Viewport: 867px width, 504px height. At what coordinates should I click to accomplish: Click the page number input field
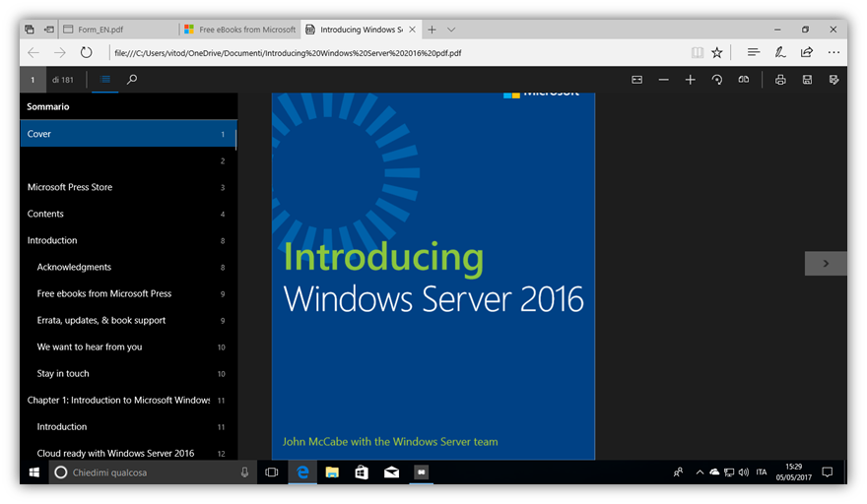coord(33,80)
